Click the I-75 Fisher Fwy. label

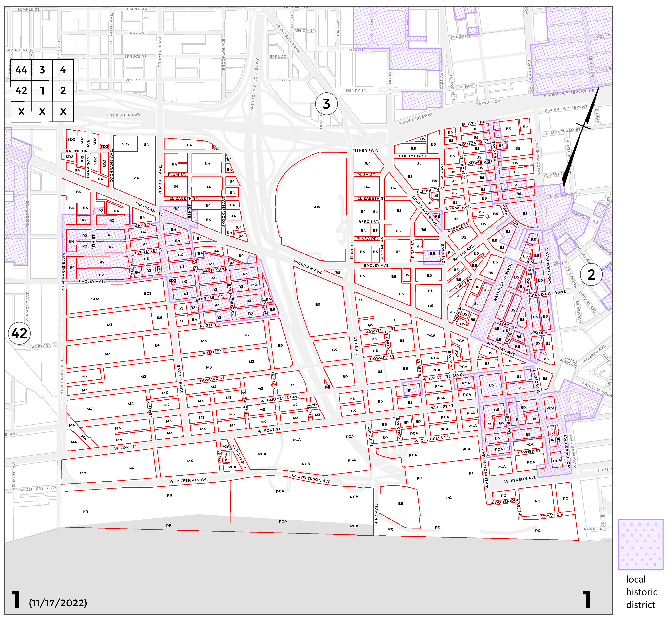[x=124, y=115]
